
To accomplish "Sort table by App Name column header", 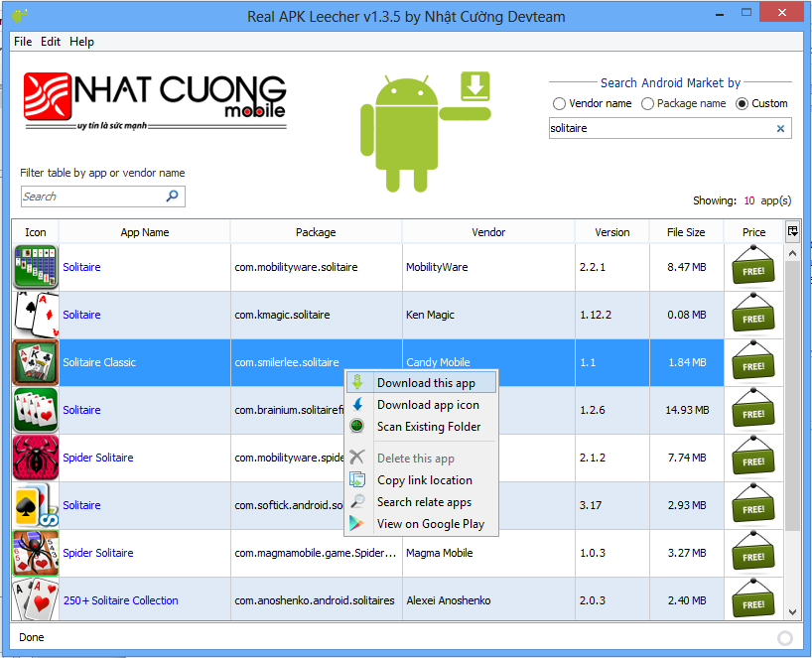I will (x=145, y=232).
